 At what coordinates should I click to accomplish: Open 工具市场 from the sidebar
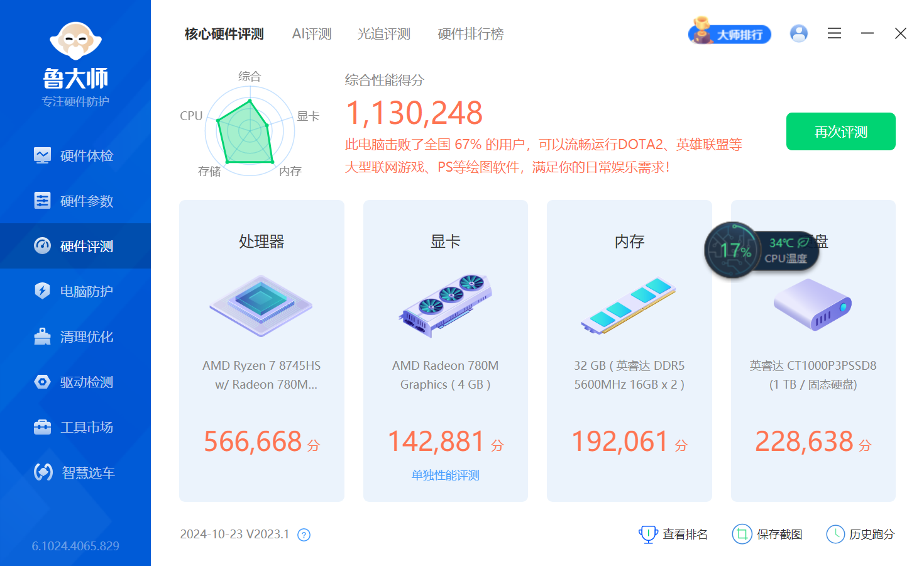pos(75,427)
